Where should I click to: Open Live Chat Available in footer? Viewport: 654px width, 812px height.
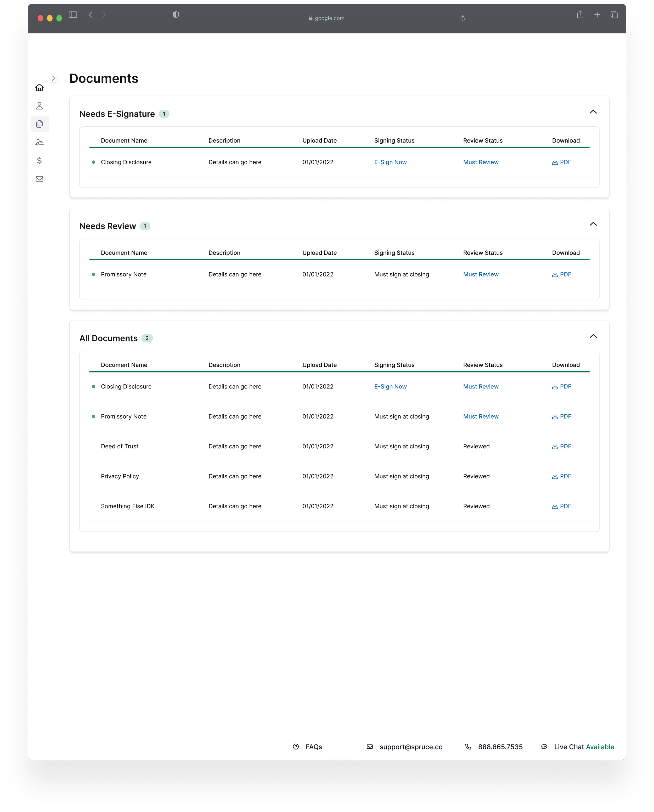[x=584, y=747]
